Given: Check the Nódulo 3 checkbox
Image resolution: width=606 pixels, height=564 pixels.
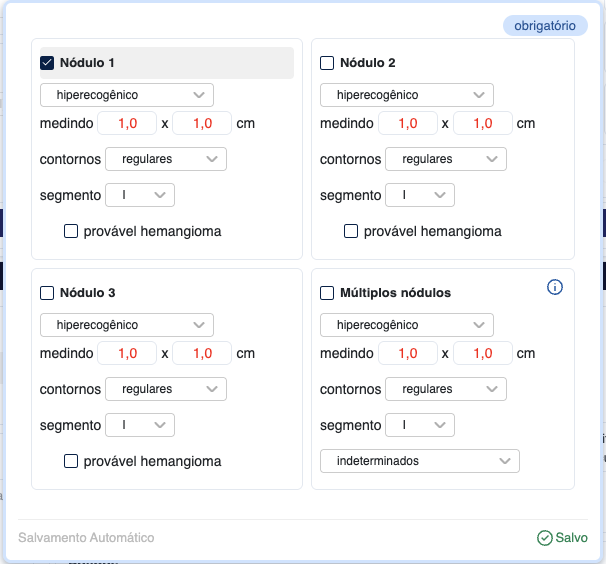Looking at the screenshot, I should click(47, 293).
